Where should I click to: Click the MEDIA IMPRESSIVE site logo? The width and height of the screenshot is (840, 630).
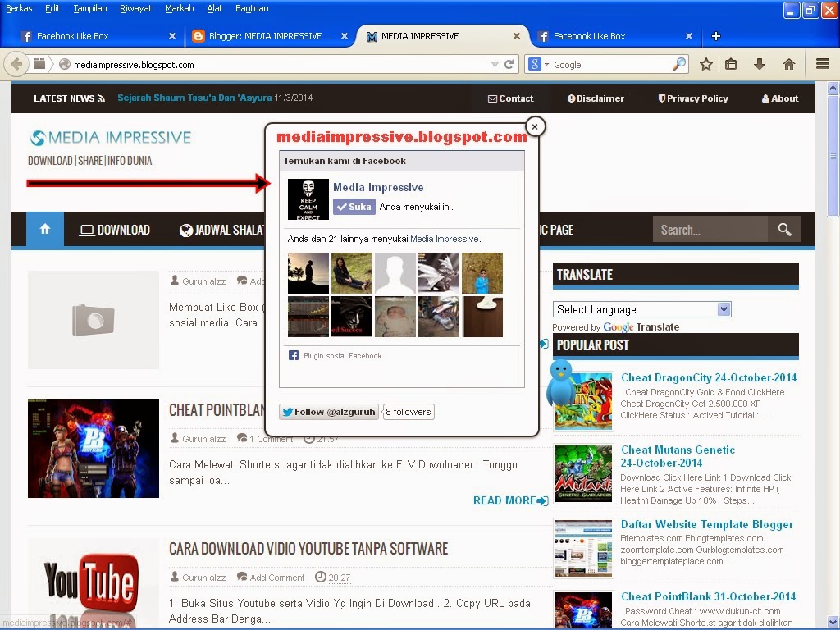pos(111,138)
